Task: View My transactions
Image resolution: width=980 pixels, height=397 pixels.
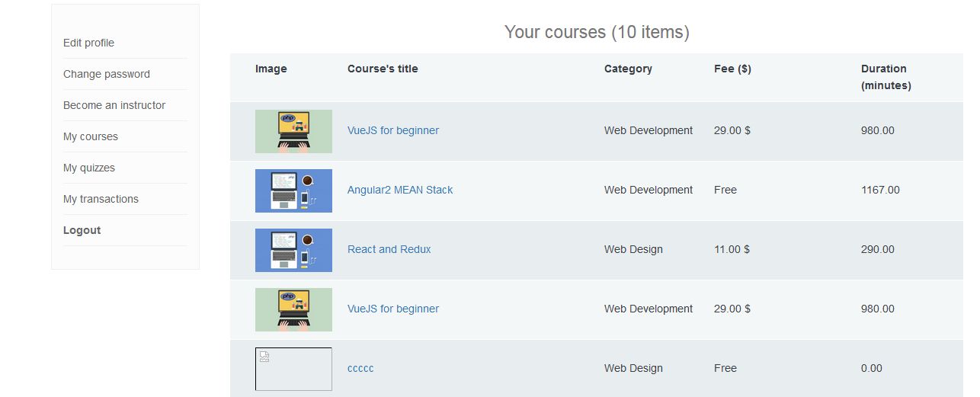Action: 101,199
